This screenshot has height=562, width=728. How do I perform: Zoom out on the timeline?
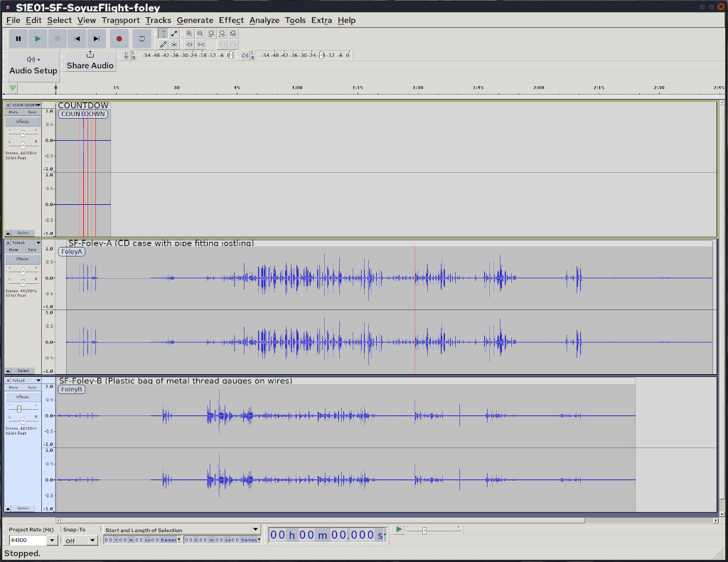coord(200,33)
